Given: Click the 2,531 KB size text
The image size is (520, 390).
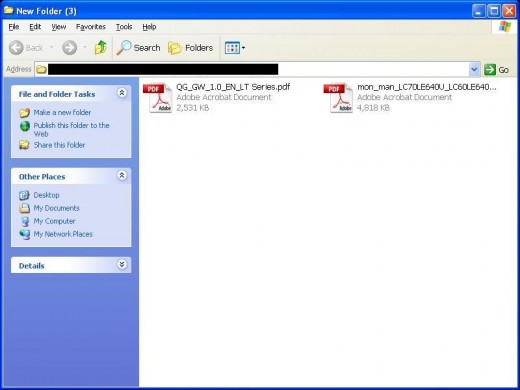Looking at the screenshot, I should (x=193, y=108).
